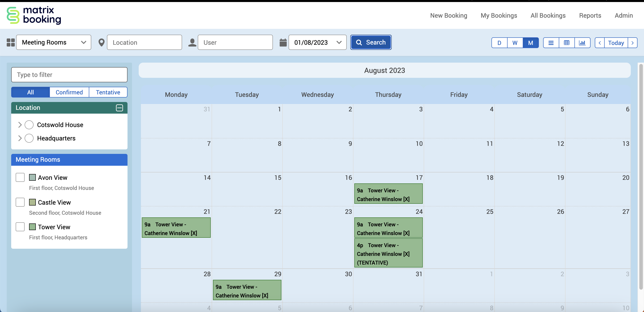Switch to list view icon
The width and height of the screenshot is (644, 312).
coord(551,43)
